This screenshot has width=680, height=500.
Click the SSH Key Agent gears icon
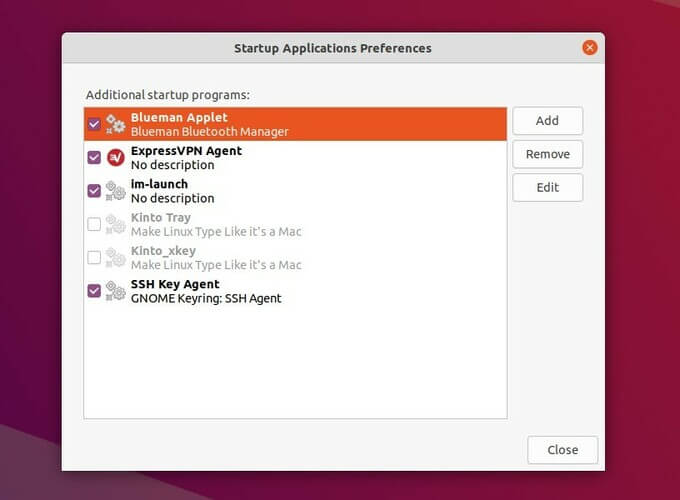(116, 291)
